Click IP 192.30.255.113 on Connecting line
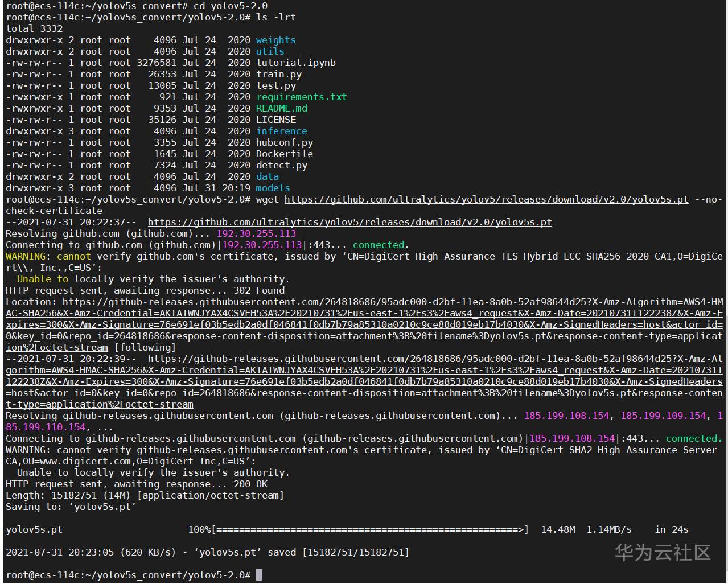728x584 pixels. (262, 245)
